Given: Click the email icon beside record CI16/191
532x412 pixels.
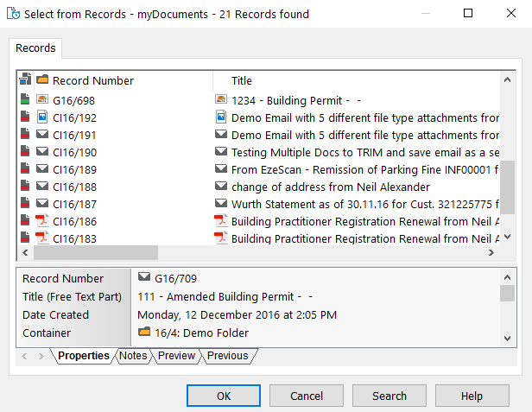Looking at the screenshot, I should click(x=42, y=135).
